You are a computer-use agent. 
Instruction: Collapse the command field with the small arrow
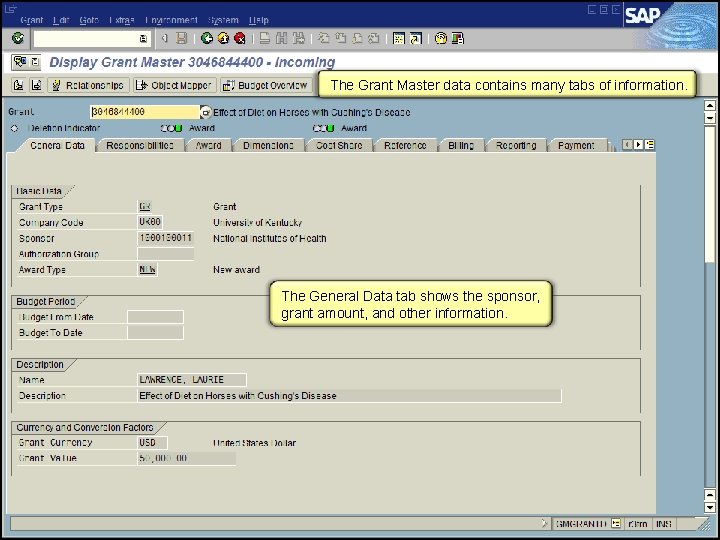click(x=164, y=39)
